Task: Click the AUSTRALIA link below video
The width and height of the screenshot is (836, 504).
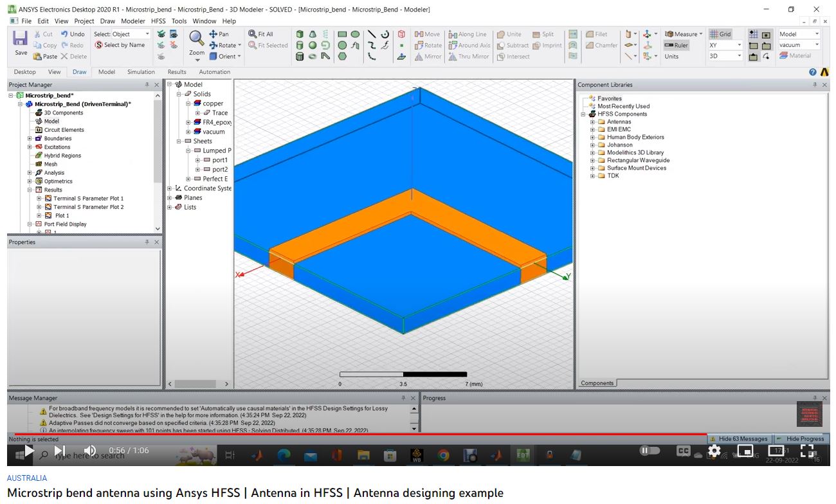Action: point(27,478)
